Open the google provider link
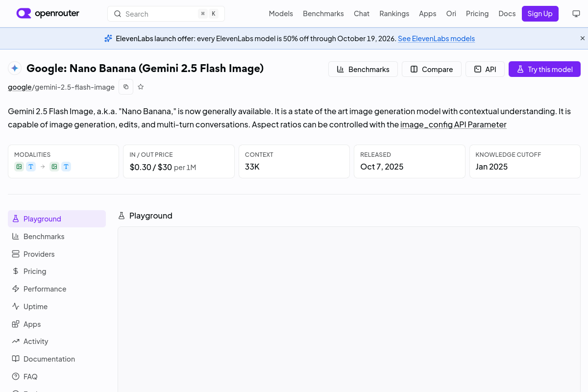Screen dimensions: 588x392 click(x=20, y=87)
